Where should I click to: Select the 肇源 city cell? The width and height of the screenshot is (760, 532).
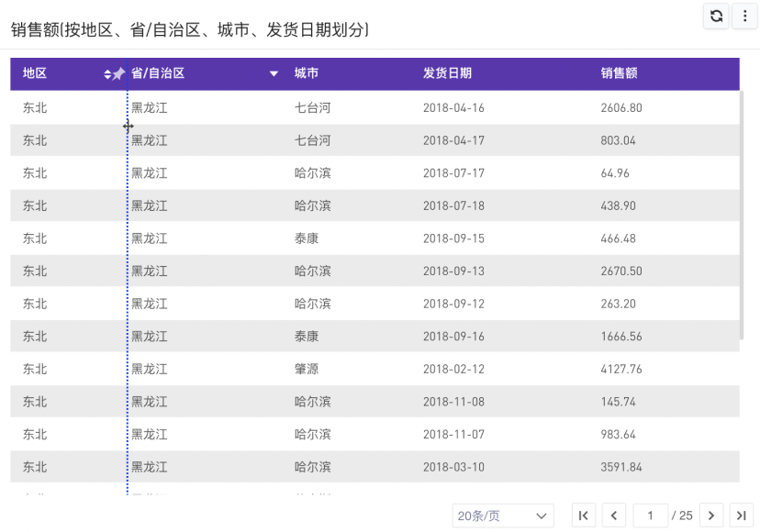[307, 369]
